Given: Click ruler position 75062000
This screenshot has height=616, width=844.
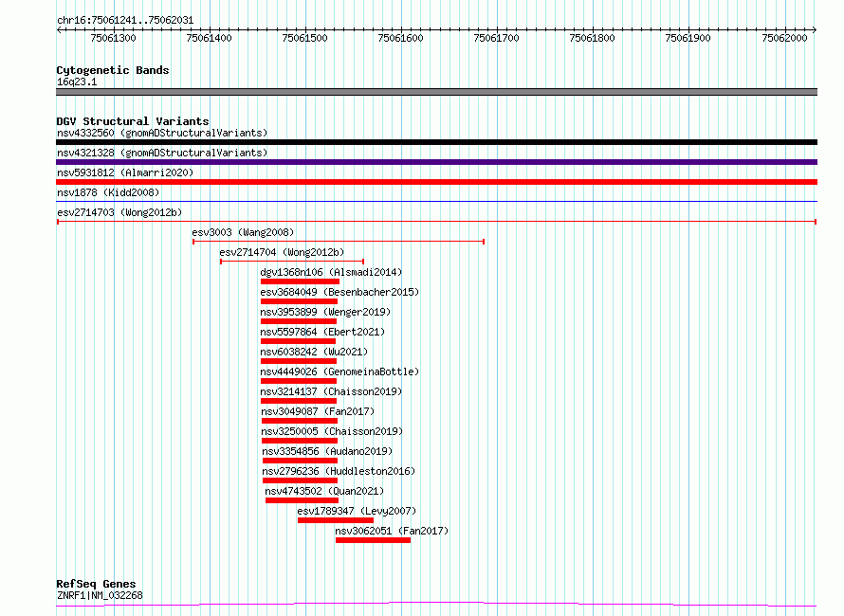Looking at the screenshot, I should pyautogui.click(x=785, y=38).
